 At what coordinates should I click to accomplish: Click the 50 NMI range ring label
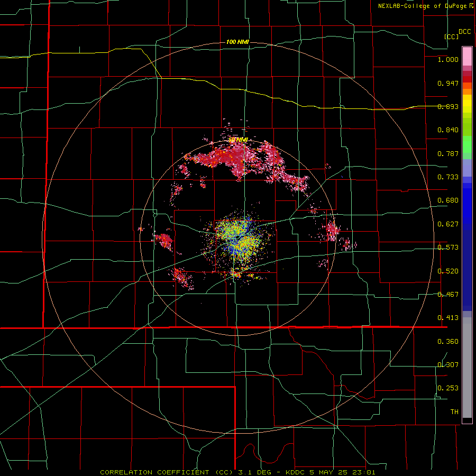pyautogui.click(x=239, y=140)
